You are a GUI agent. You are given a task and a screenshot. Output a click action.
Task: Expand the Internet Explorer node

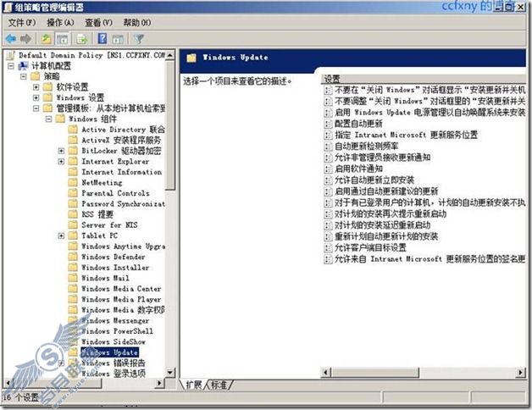point(61,161)
